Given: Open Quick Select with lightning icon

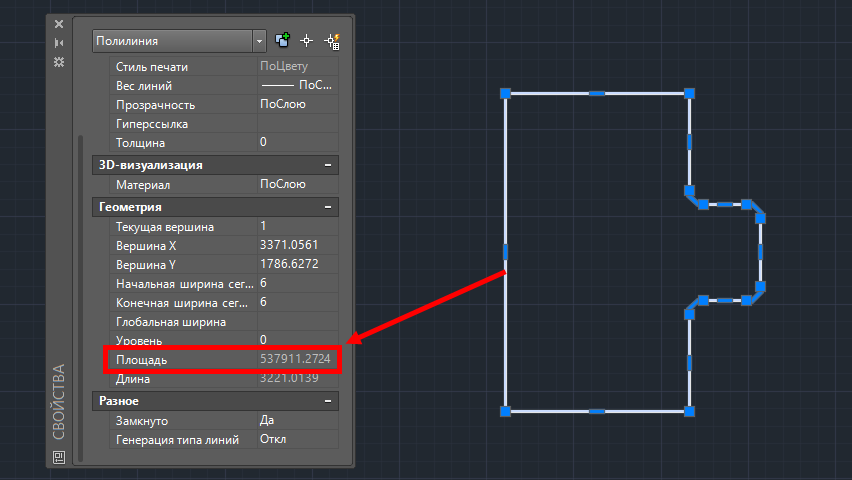Looking at the screenshot, I should pos(332,41).
